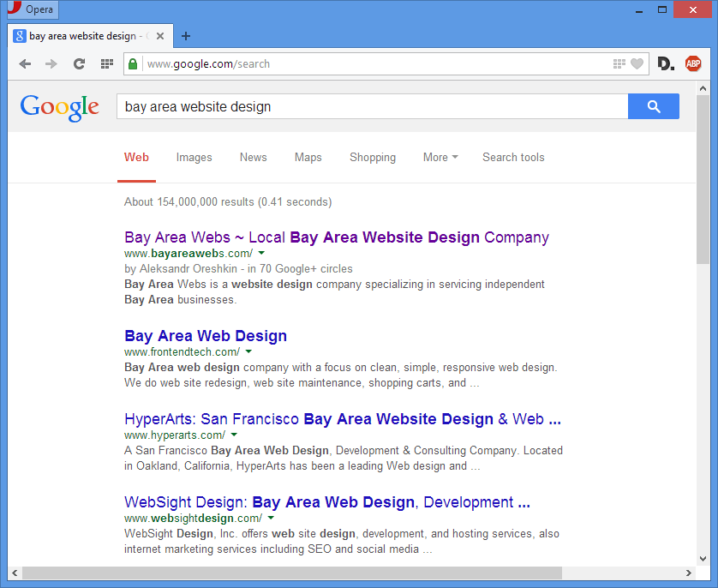Click the www.websightdesign.com green URL
This screenshot has height=588, width=718.
(x=193, y=519)
